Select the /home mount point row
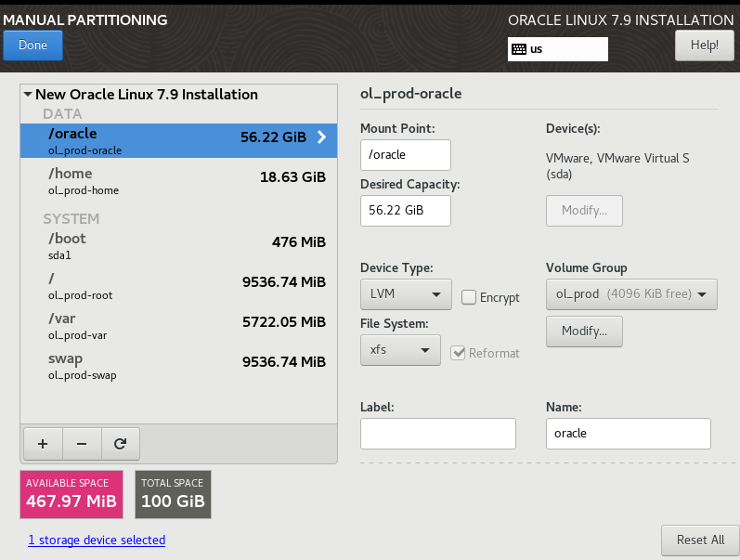740x560 pixels. (x=179, y=181)
